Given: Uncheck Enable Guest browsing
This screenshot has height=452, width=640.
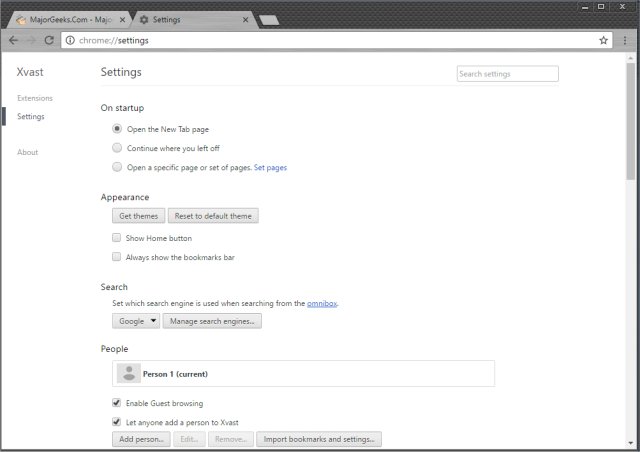Looking at the screenshot, I should [x=117, y=403].
